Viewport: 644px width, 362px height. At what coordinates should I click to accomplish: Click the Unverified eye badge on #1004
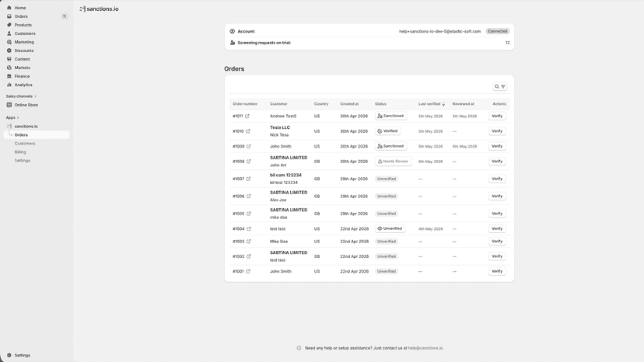point(390,228)
